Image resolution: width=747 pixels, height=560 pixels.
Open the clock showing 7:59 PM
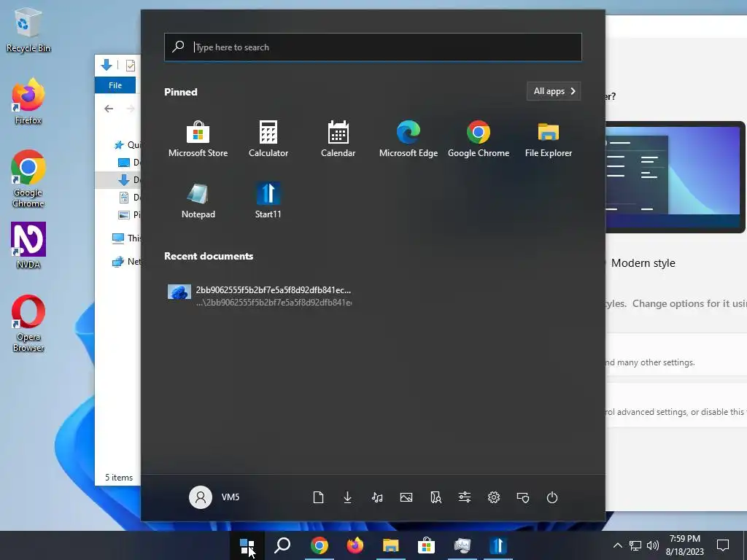[x=684, y=545]
